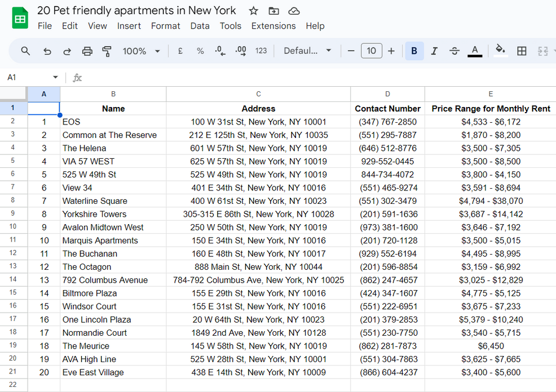The width and height of the screenshot is (556, 392).
Task: Star this spreadsheet
Action: [x=253, y=11]
